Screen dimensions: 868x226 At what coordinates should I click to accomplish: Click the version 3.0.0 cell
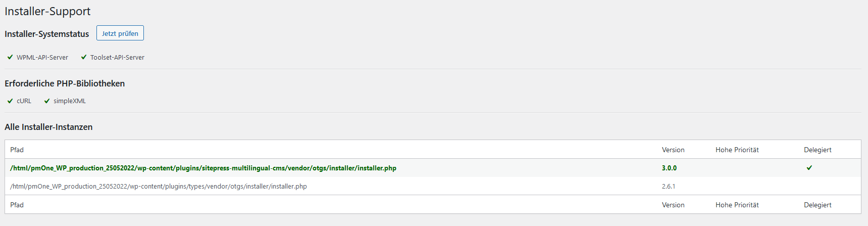(x=669, y=168)
